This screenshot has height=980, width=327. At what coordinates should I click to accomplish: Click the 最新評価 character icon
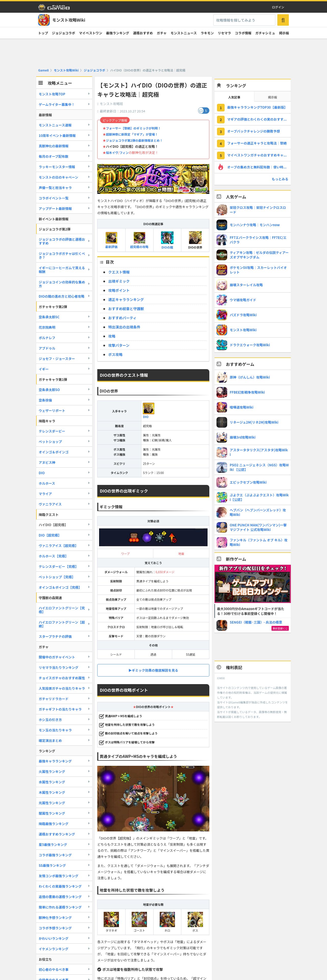(x=111, y=238)
